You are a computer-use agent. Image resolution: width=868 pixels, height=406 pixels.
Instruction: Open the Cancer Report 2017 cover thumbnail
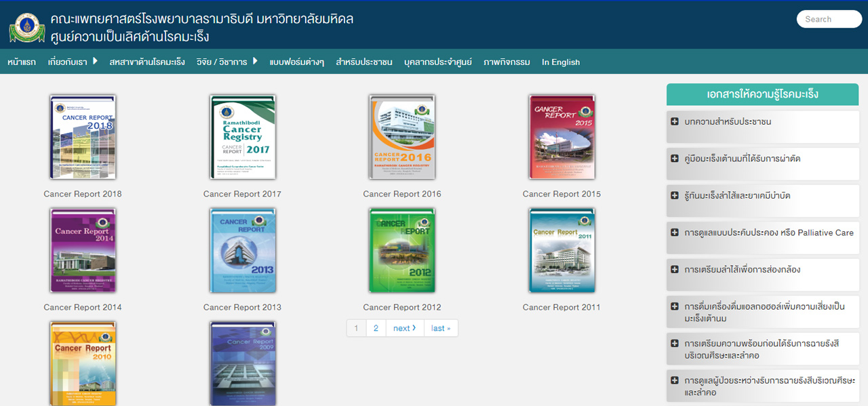click(243, 138)
